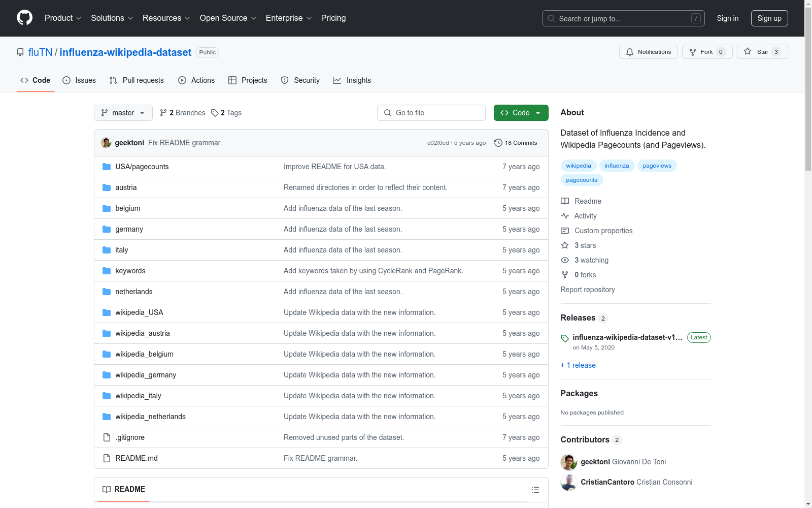Click the keywords folder icon
Image resolution: width=812 pixels, height=508 pixels.
pyautogui.click(x=107, y=271)
